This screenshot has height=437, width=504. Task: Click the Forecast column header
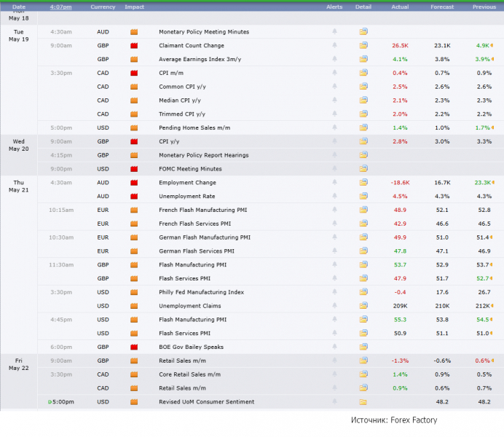(x=442, y=7)
